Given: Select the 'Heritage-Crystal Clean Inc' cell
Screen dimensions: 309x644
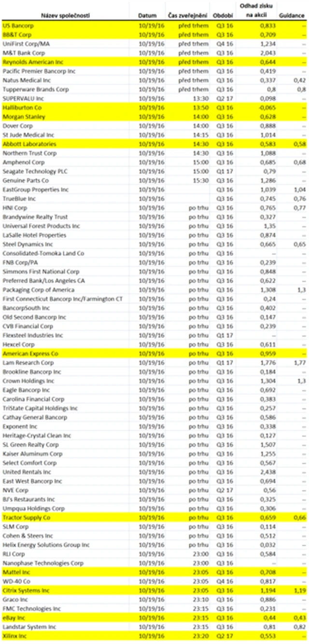Looking at the screenshot, I should [65, 436].
